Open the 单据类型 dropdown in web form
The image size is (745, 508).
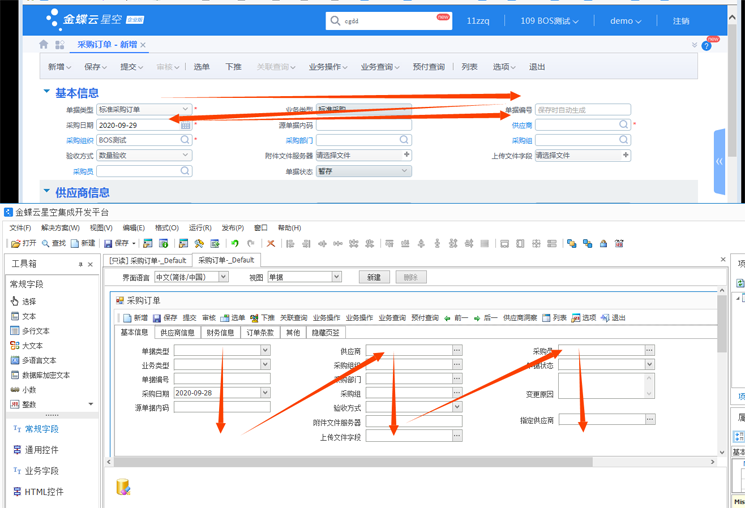185,109
